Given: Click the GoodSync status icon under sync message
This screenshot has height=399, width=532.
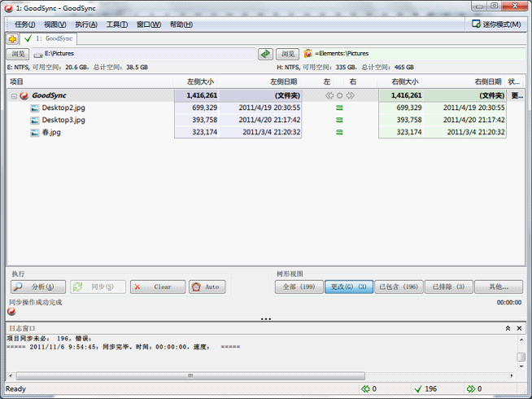Looking at the screenshot, I should tap(11, 311).
